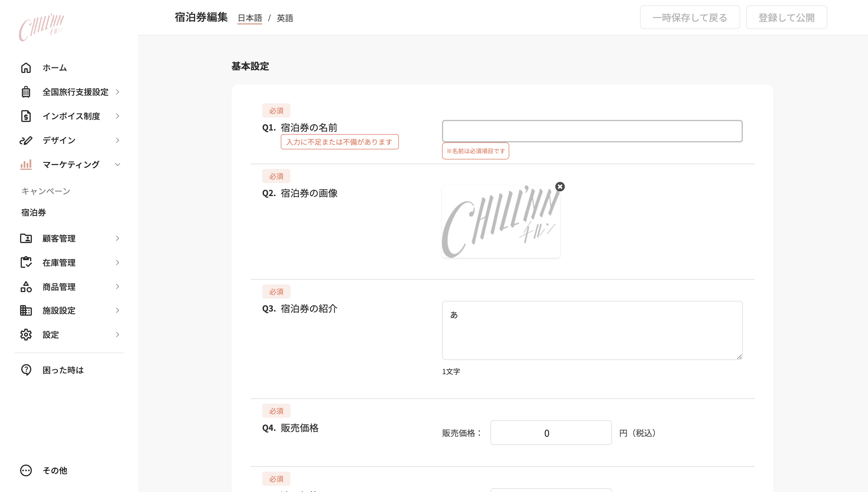The image size is (868, 492).
Task: Open 設定 via the gear icon
Action: coord(26,335)
